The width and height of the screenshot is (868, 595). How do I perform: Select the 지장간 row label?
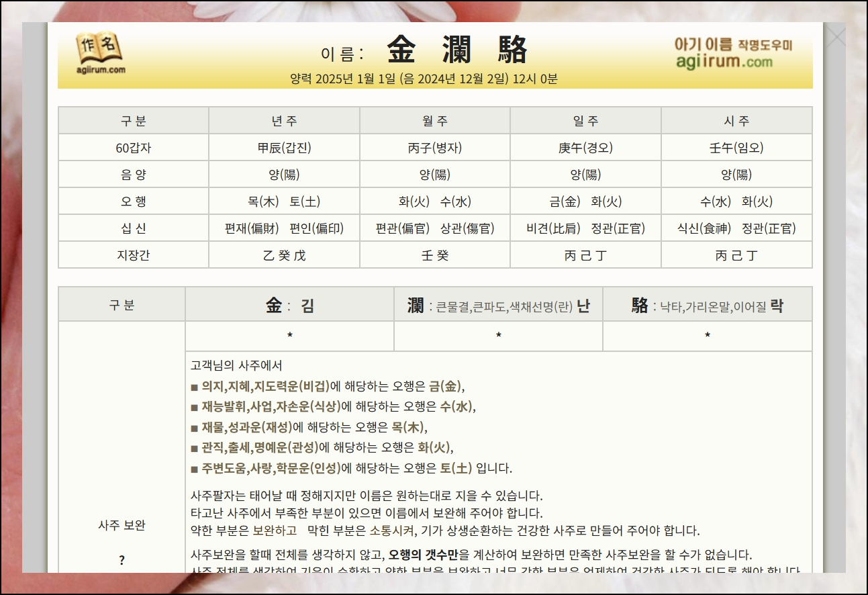(134, 255)
